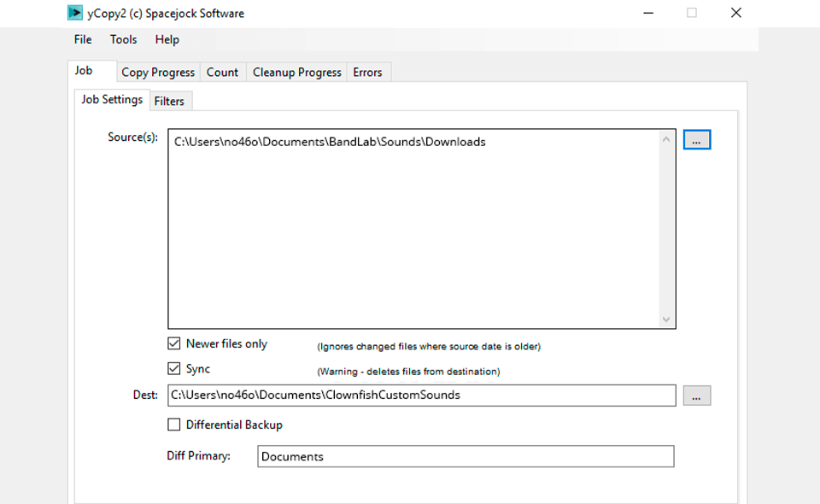Browse for source folder with ... button
820x504 pixels.
[697, 139]
